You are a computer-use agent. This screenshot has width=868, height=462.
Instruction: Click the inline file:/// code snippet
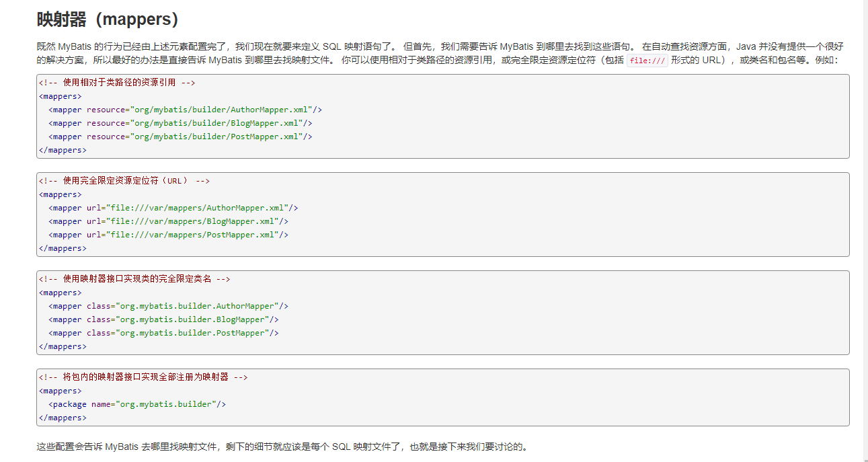tap(647, 60)
